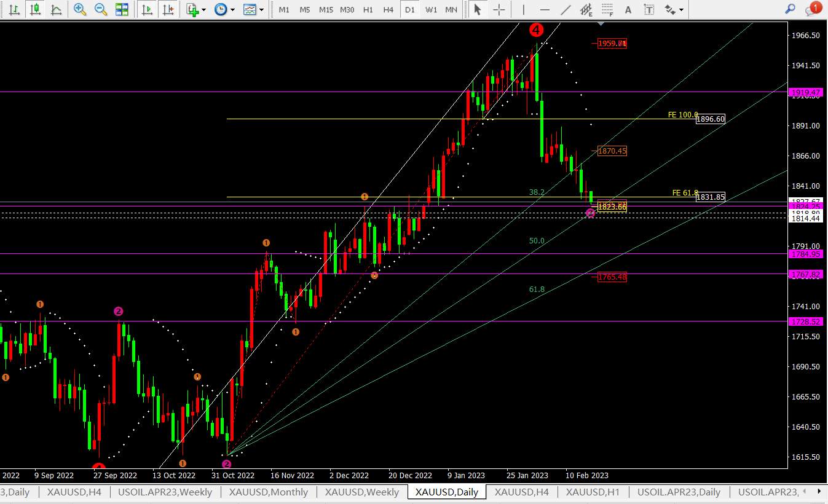Pick the equidistant channel tool
The image size is (828, 504).
(586, 9)
